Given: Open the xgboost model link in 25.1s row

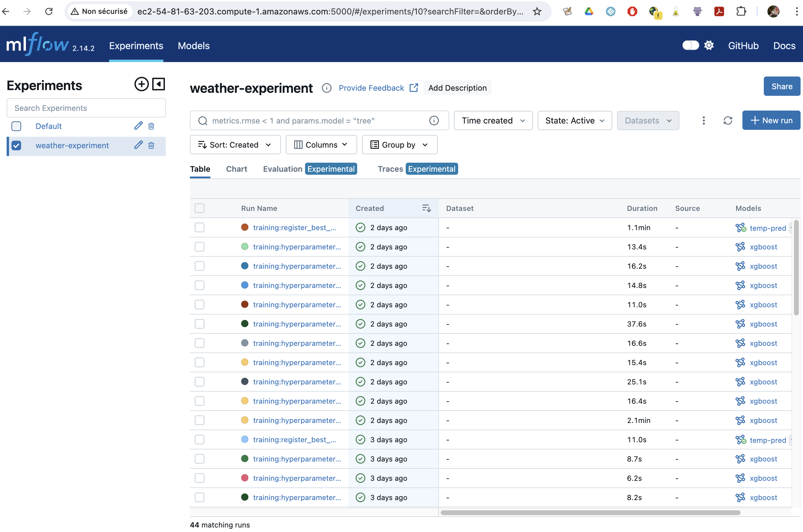Looking at the screenshot, I should click(763, 382).
